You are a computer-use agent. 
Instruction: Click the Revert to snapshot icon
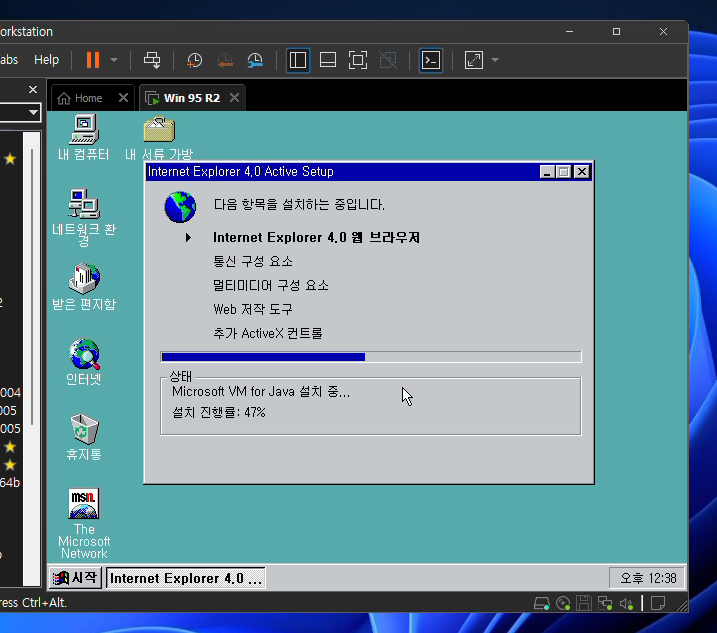(225, 60)
